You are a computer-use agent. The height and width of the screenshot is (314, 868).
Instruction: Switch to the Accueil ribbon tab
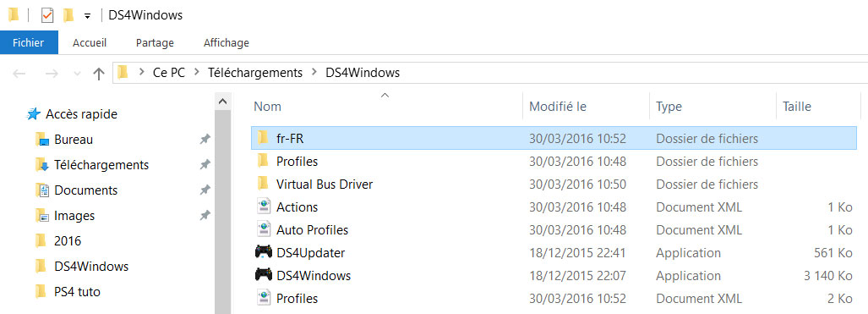(x=90, y=42)
